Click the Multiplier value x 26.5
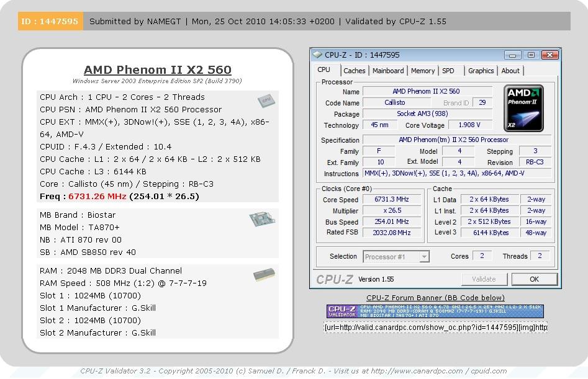 tap(392, 210)
